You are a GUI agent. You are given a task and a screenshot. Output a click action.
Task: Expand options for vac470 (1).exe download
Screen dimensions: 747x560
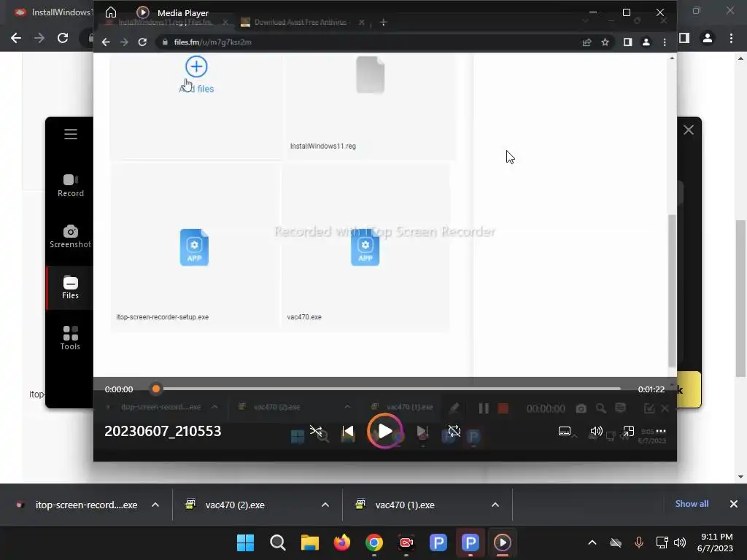pos(495,505)
